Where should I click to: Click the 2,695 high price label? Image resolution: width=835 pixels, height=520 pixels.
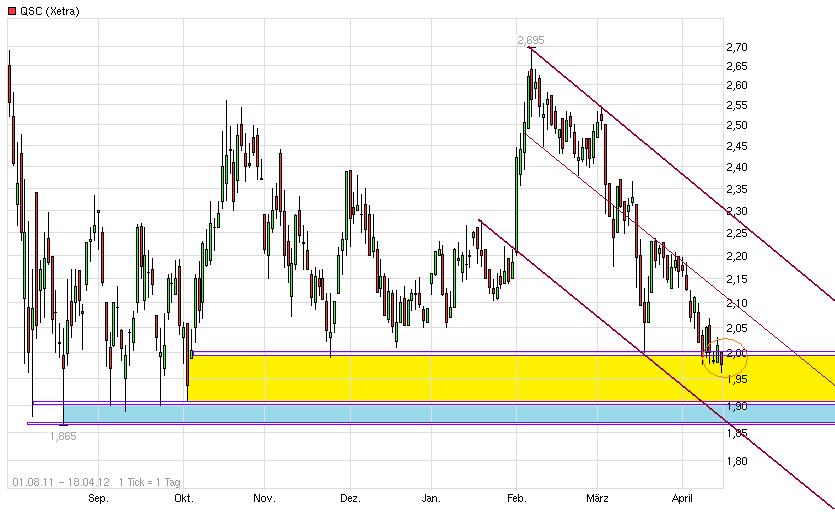pos(531,40)
